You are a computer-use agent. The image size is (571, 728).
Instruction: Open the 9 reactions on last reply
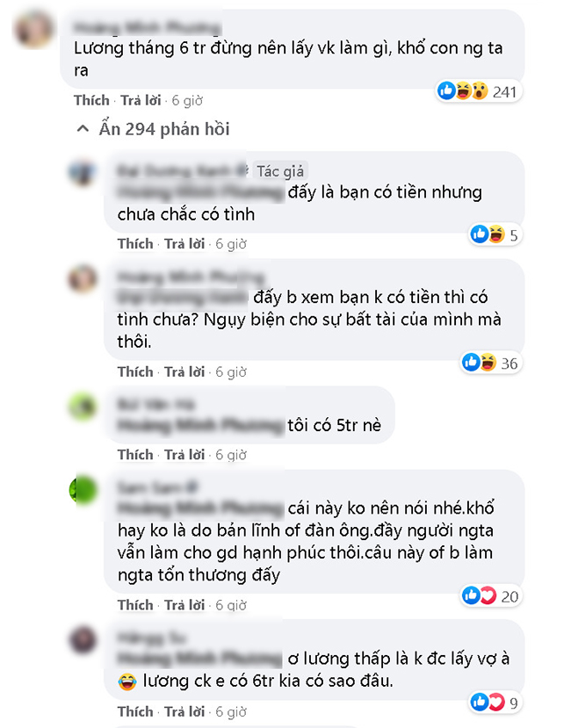click(495, 703)
